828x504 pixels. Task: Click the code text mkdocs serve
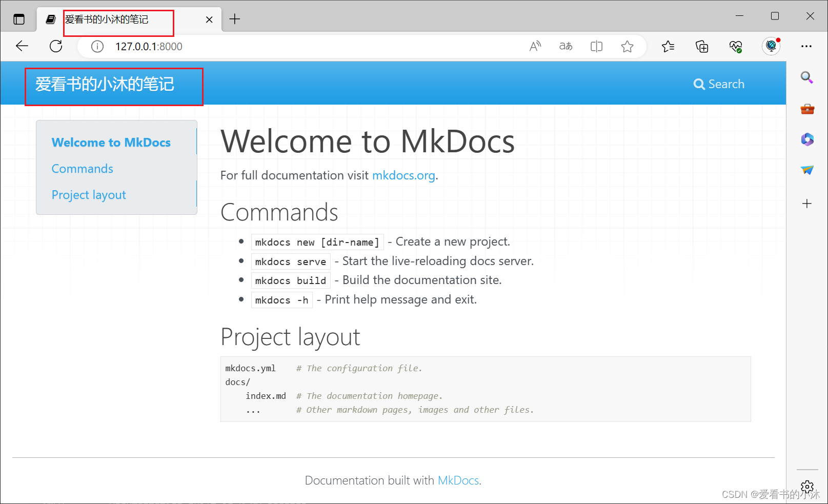291,261
